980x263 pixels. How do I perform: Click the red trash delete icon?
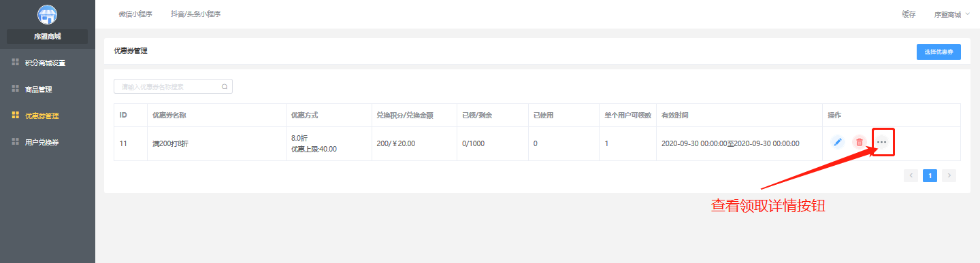tap(859, 142)
